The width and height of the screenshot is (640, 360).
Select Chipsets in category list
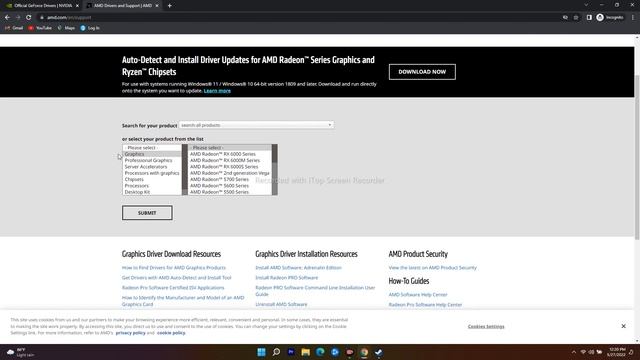pyautogui.click(x=152, y=179)
